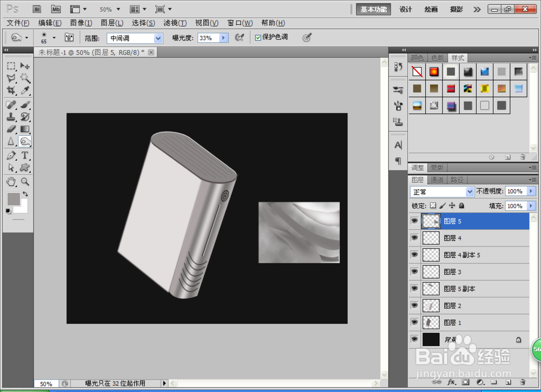
Task: Hide 图层 4 副本 5 visibility
Action: [x=414, y=255]
